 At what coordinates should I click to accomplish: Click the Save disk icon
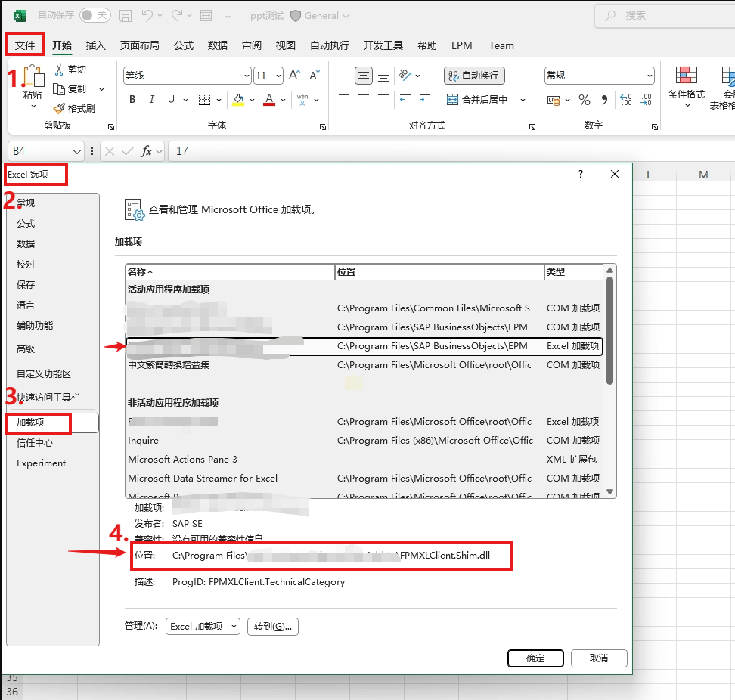[x=126, y=15]
